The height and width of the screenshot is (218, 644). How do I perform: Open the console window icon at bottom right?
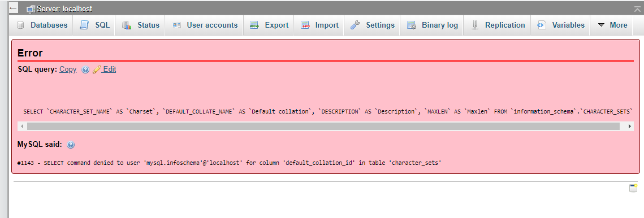pyautogui.click(x=633, y=188)
